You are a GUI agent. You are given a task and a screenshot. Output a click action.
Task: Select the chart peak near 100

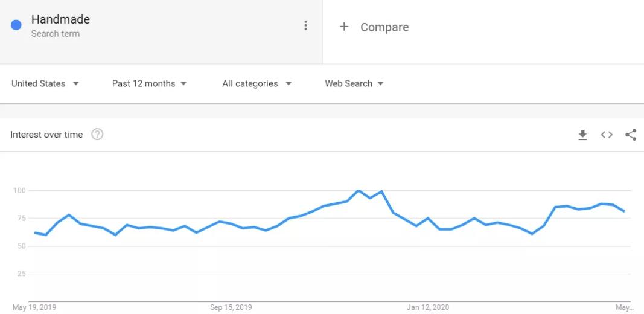359,191
